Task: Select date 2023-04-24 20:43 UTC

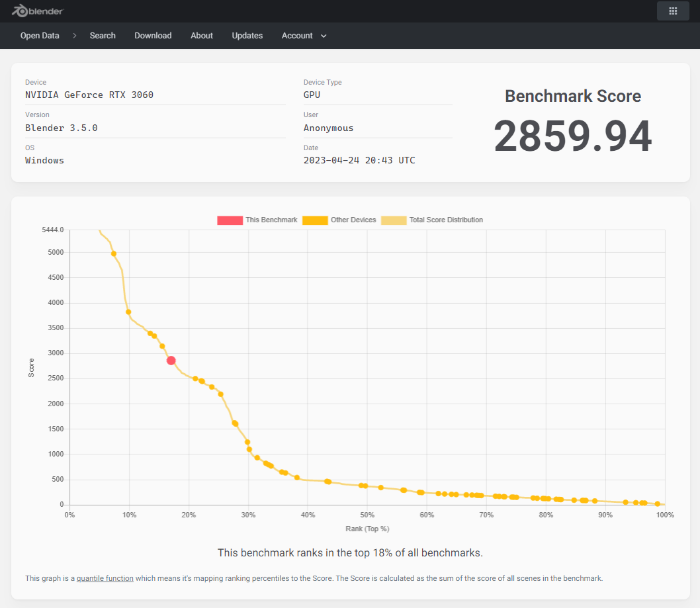Action: pos(359,160)
